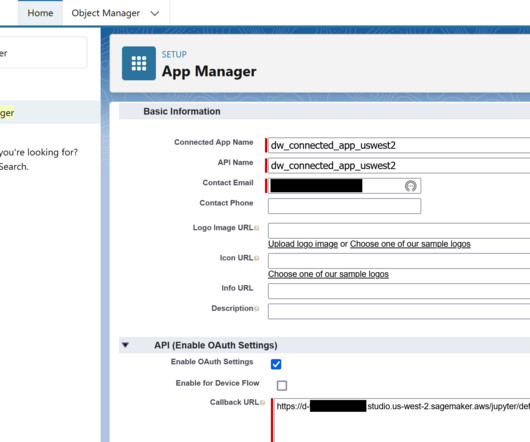Click the Callback URL text area
This screenshot has height=442, width=530.
pos(402,420)
